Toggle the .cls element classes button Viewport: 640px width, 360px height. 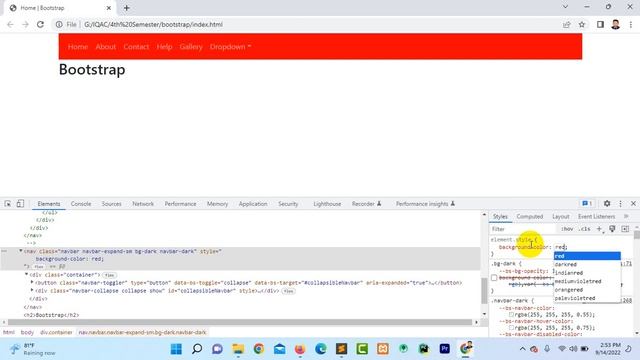(x=585, y=229)
